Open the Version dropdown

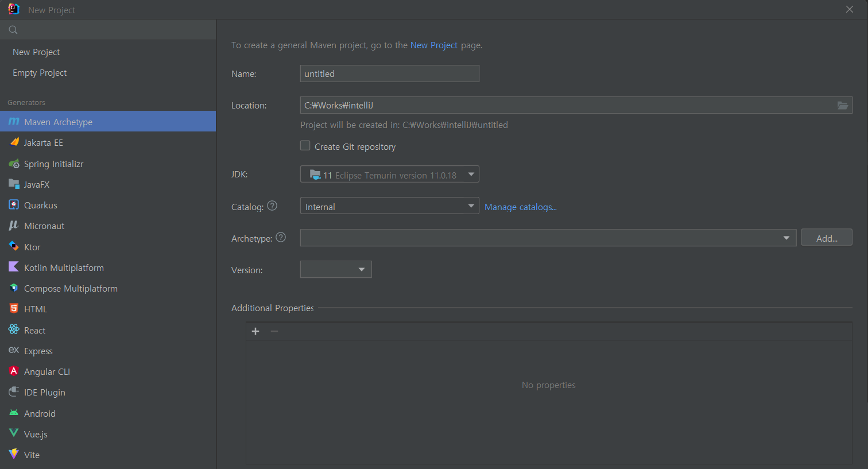pyautogui.click(x=336, y=269)
